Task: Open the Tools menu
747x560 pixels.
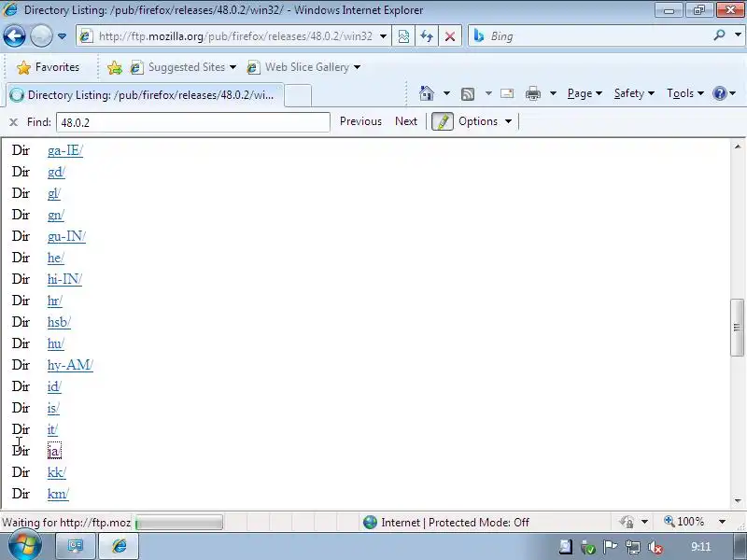Action: (x=685, y=93)
